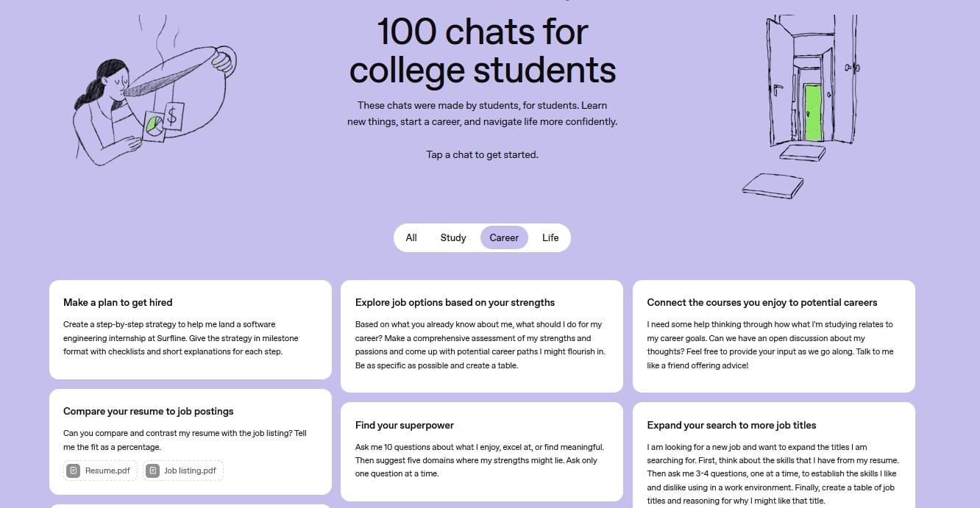The image size is (980, 508).
Task: Switch to the Study filter tab
Action: click(x=453, y=237)
